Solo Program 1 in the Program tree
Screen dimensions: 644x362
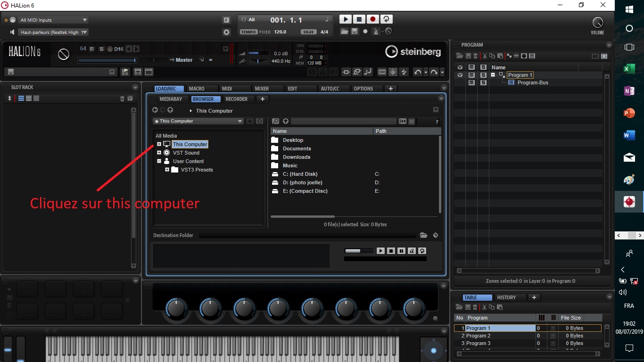pyautogui.click(x=483, y=75)
